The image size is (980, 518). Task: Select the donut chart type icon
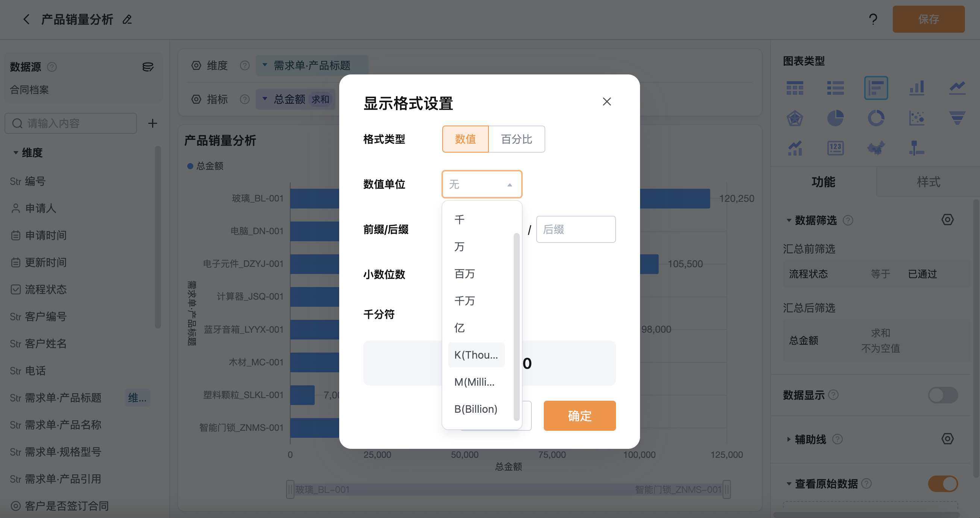pos(876,118)
